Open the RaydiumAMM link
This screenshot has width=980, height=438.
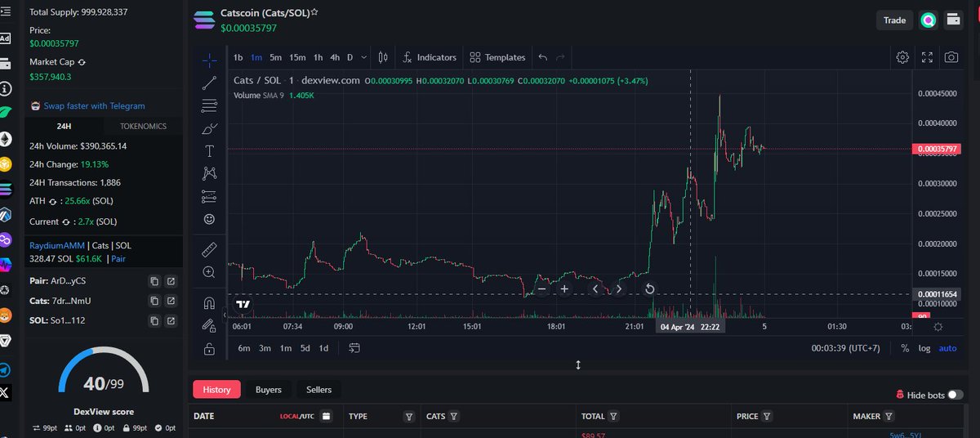pos(56,245)
